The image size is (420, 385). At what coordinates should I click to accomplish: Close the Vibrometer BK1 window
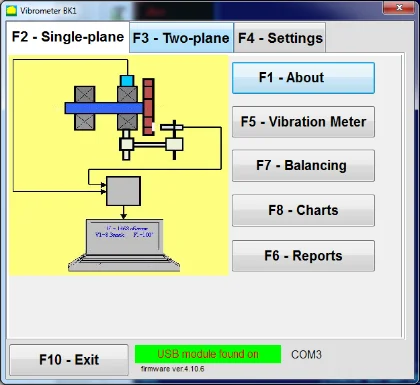[399, 8]
